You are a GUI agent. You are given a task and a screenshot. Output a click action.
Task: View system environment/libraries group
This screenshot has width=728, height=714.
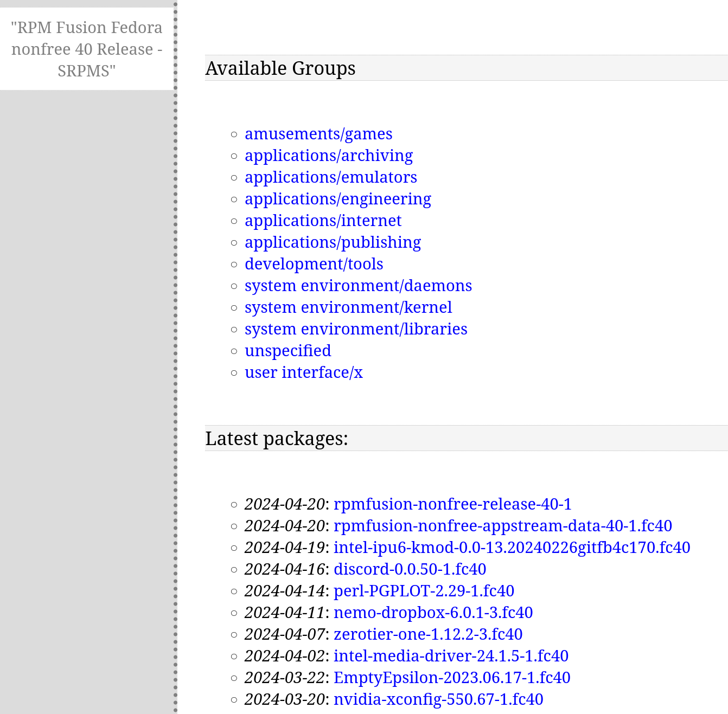[x=356, y=329]
